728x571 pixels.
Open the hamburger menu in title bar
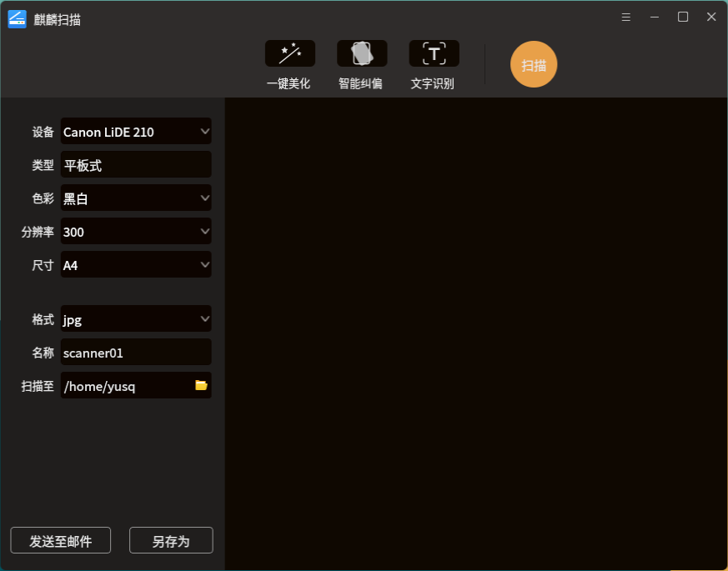pos(626,18)
